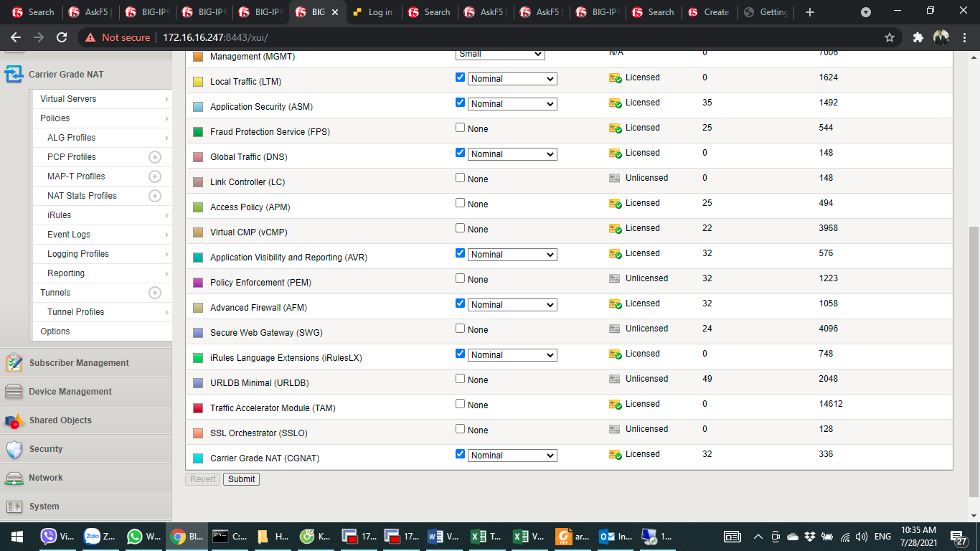Image resolution: width=980 pixels, height=551 pixels.
Task: Uncheck the Local Traffic (LTM) checkbox
Action: pos(461,77)
